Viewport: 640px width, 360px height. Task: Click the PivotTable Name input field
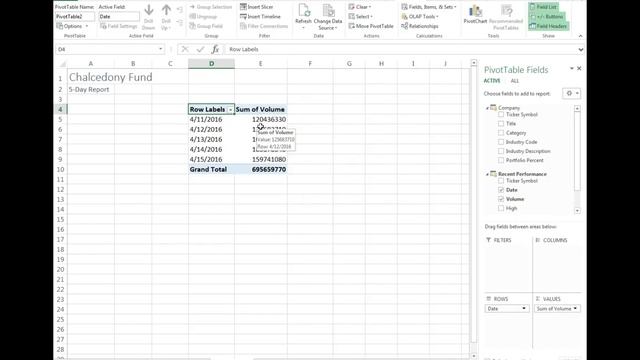point(75,17)
